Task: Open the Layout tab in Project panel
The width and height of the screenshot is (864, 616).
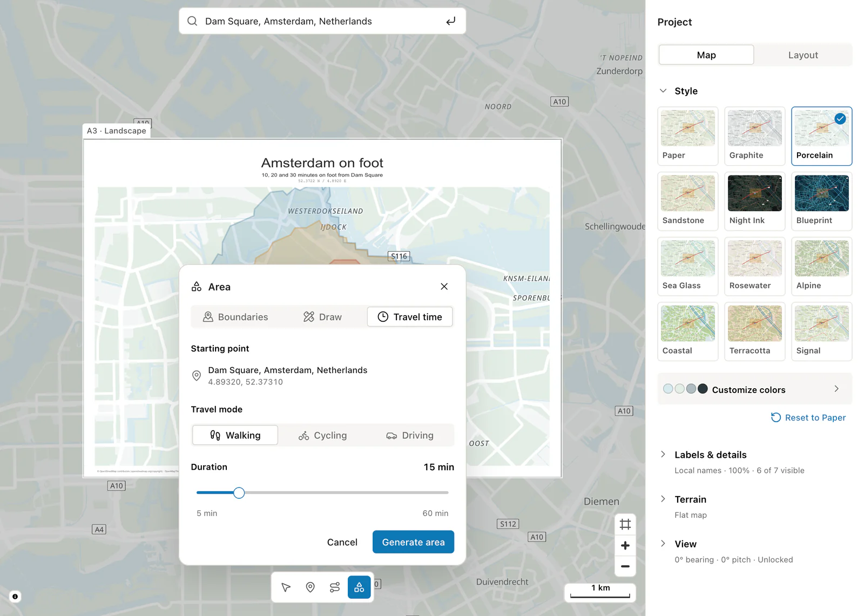Action: point(803,55)
